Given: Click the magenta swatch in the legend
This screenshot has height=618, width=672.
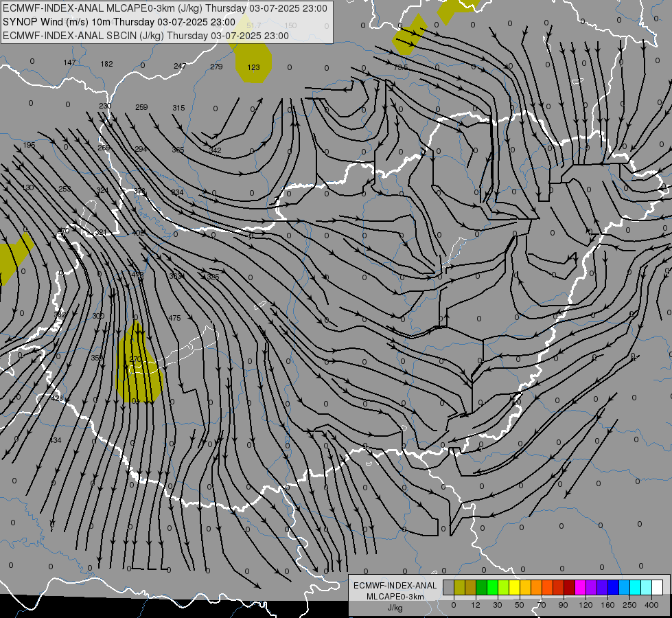Looking at the screenshot, I should [580, 587].
